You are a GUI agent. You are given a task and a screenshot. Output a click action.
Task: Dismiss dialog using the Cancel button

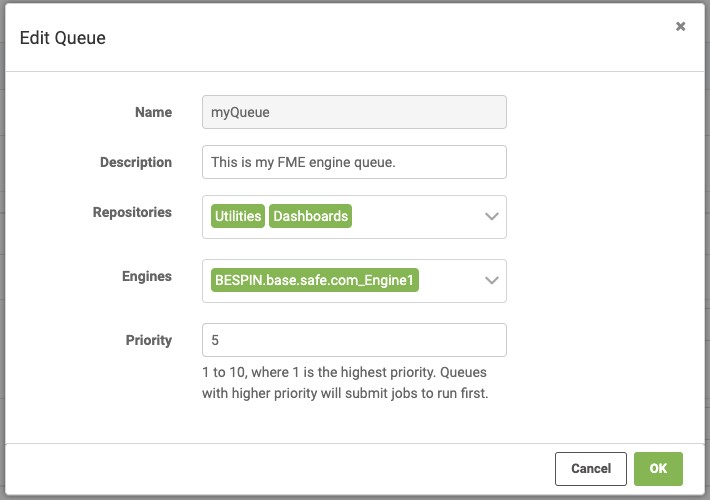tap(590, 468)
